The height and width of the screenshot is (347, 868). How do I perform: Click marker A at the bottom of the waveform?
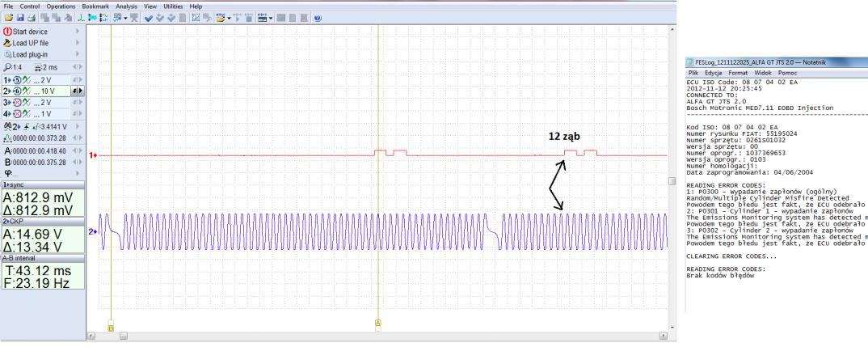coord(377,323)
